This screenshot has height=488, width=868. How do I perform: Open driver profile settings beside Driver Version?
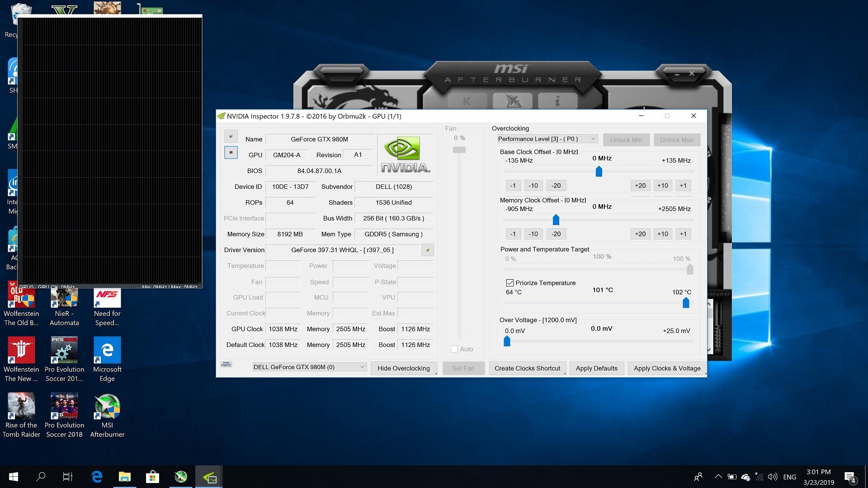coord(428,250)
